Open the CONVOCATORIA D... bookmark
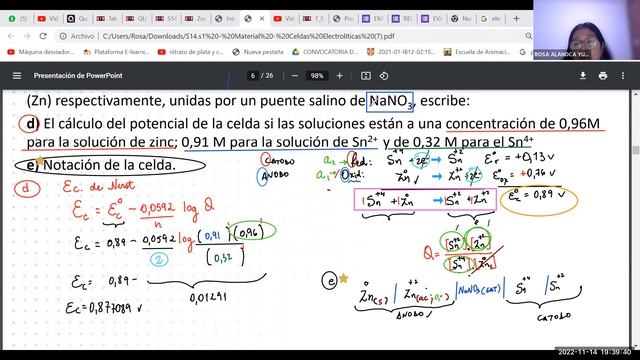 coord(325,52)
